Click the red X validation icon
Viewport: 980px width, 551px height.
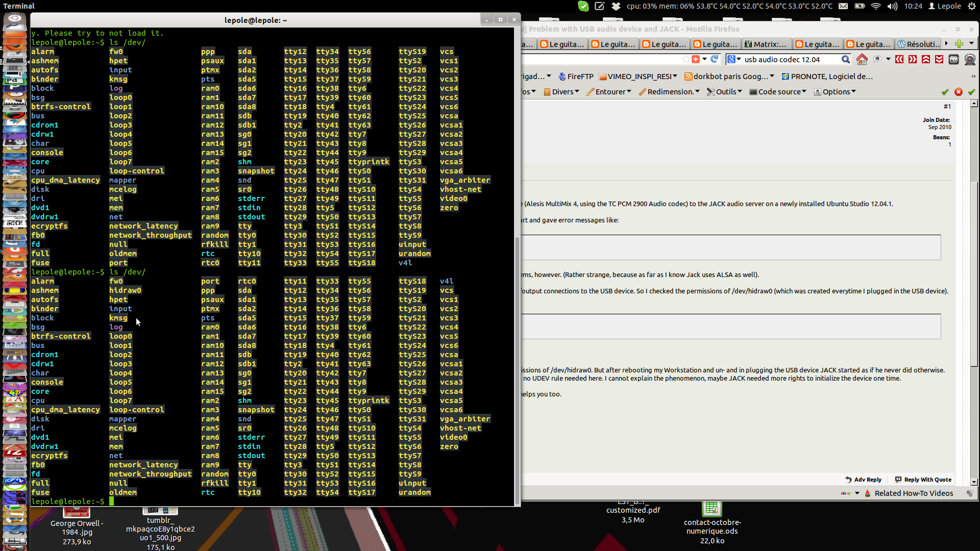pos(958,92)
